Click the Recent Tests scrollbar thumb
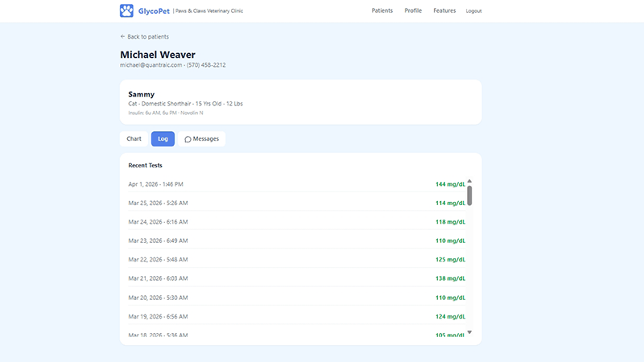Screen dimensions: 644x362 [469, 195]
